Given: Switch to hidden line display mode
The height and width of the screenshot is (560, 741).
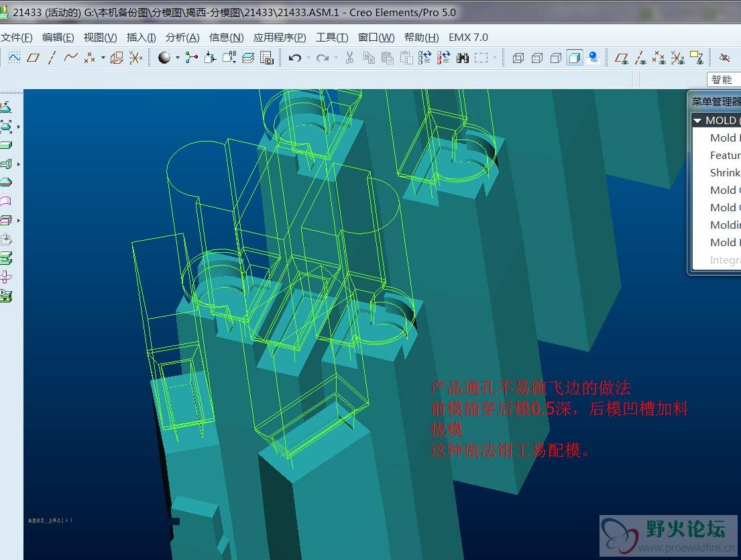Looking at the screenshot, I should tap(537, 58).
